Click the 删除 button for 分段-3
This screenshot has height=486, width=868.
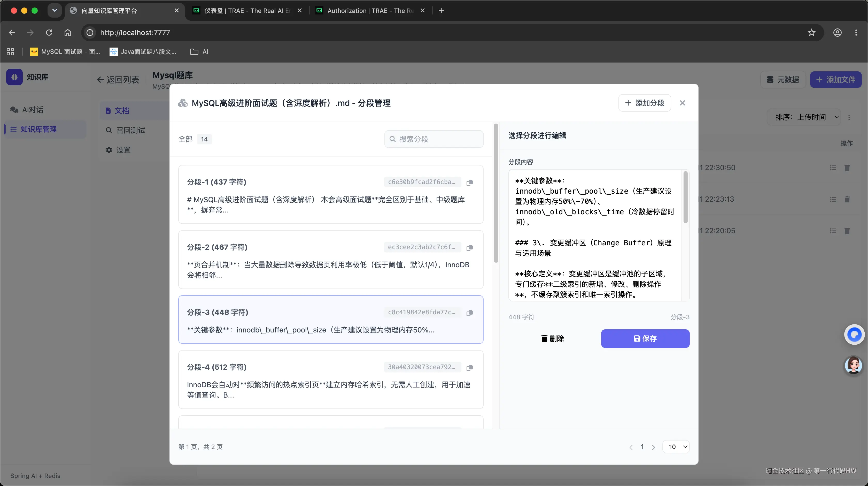pos(553,339)
